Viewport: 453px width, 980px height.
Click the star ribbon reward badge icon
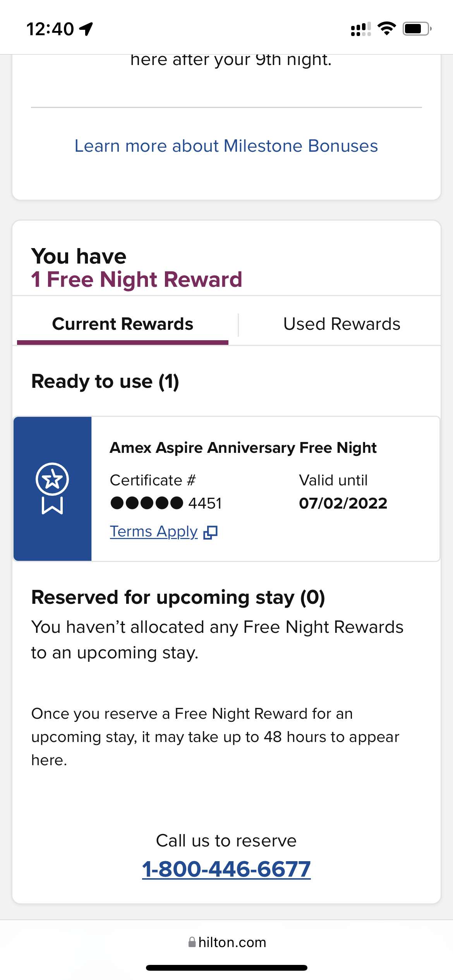coord(52,488)
